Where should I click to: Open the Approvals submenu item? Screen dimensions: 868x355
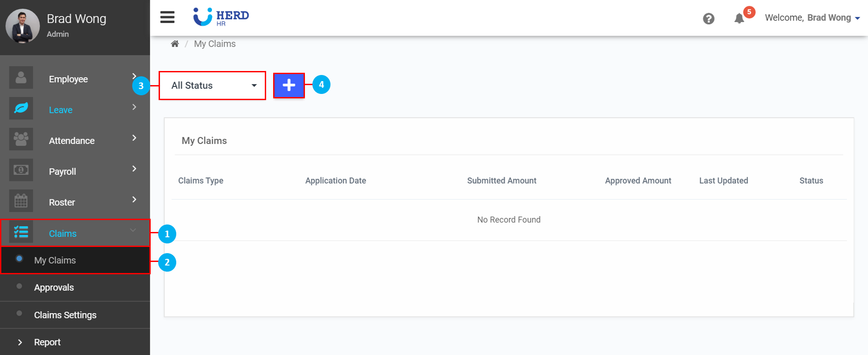point(54,288)
